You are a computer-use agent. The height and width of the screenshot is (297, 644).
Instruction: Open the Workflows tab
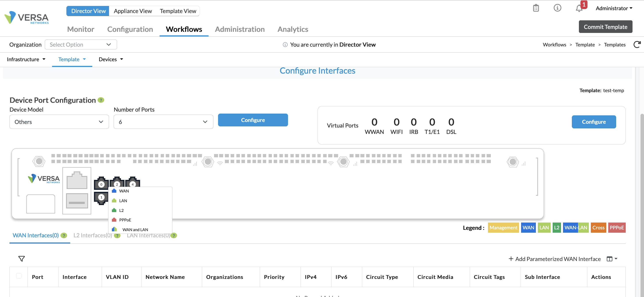point(184,29)
